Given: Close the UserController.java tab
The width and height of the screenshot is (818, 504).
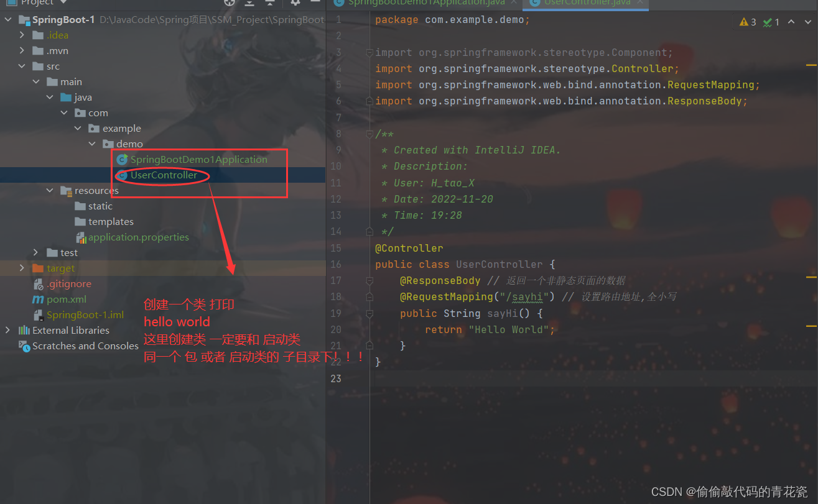Looking at the screenshot, I should (x=641, y=3).
